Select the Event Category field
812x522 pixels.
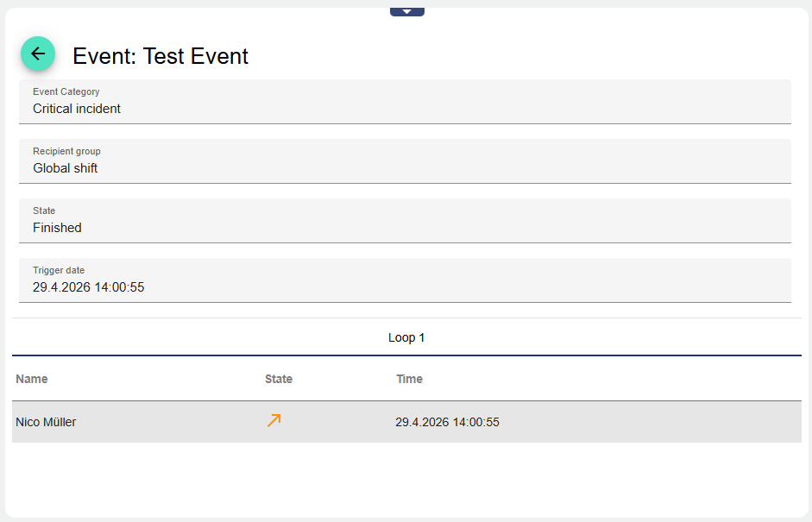pos(405,102)
